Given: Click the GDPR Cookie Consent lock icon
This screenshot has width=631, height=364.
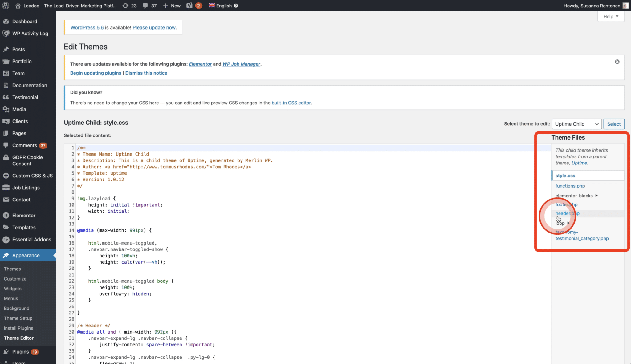Looking at the screenshot, I should point(6,157).
